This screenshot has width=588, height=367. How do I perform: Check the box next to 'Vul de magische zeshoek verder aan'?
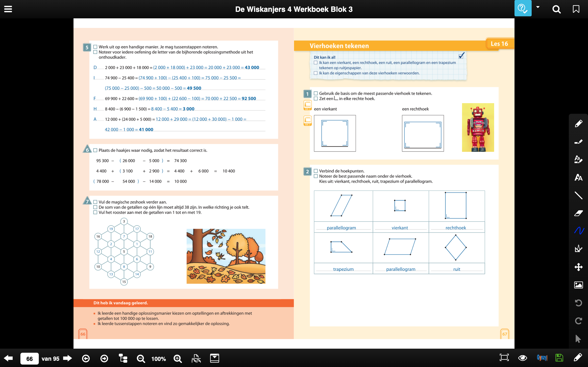click(95, 202)
